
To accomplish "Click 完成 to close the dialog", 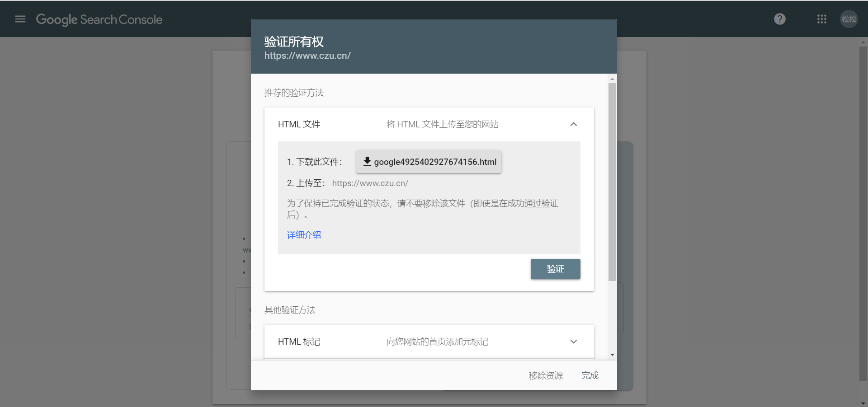I will pos(590,375).
